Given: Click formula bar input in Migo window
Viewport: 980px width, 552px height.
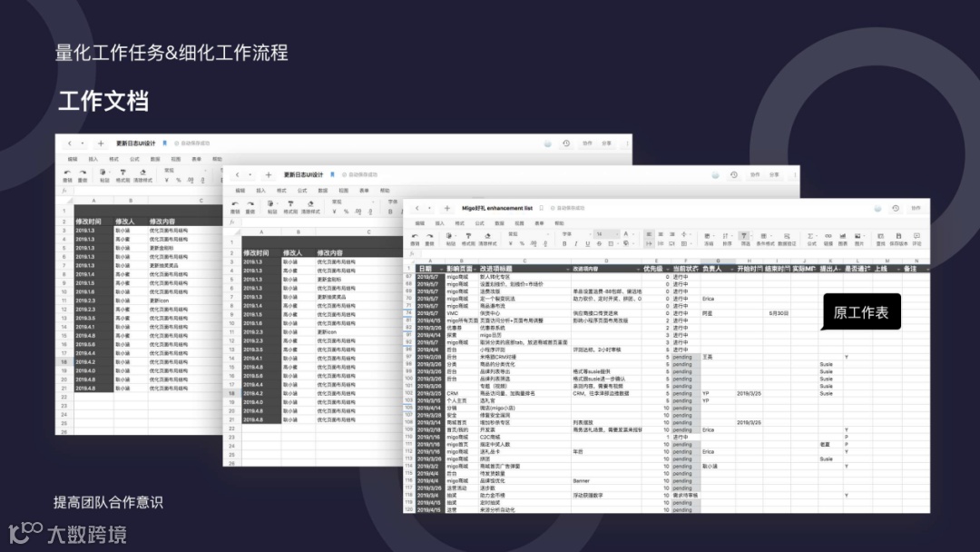Looking at the screenshot, I should [x=675, y=254].
